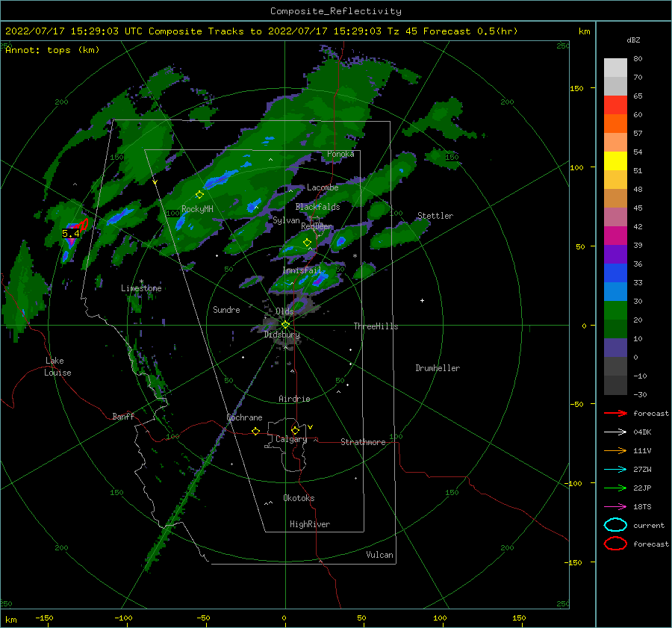Click the Didsbury label
The height and width of the screenshot is (628, 672).
tap(281, 335)
